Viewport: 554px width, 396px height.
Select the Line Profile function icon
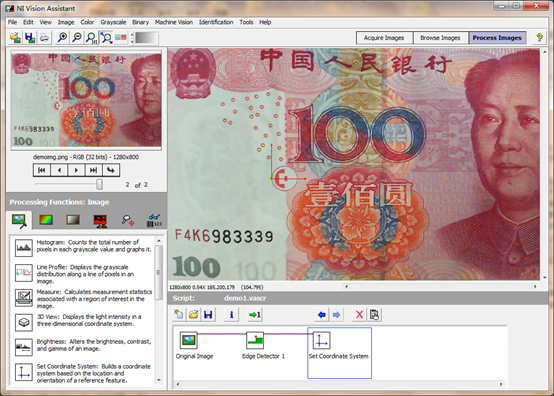(24, 273)
